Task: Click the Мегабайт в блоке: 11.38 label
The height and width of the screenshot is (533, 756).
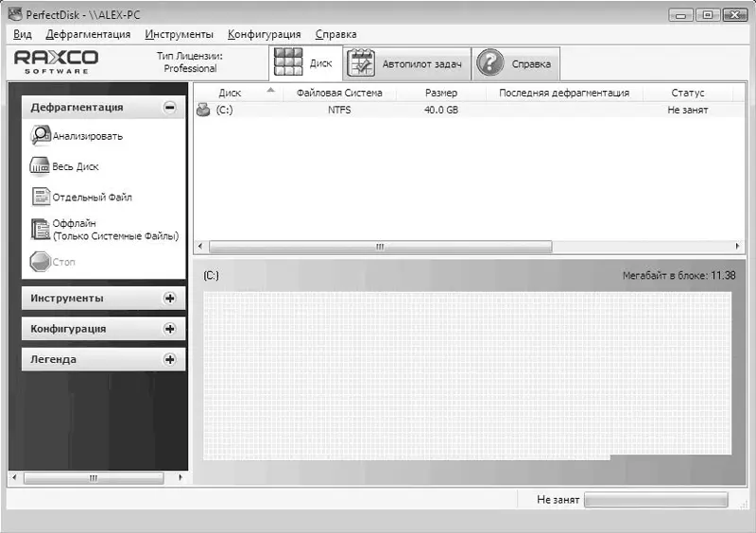Action: 679,276
